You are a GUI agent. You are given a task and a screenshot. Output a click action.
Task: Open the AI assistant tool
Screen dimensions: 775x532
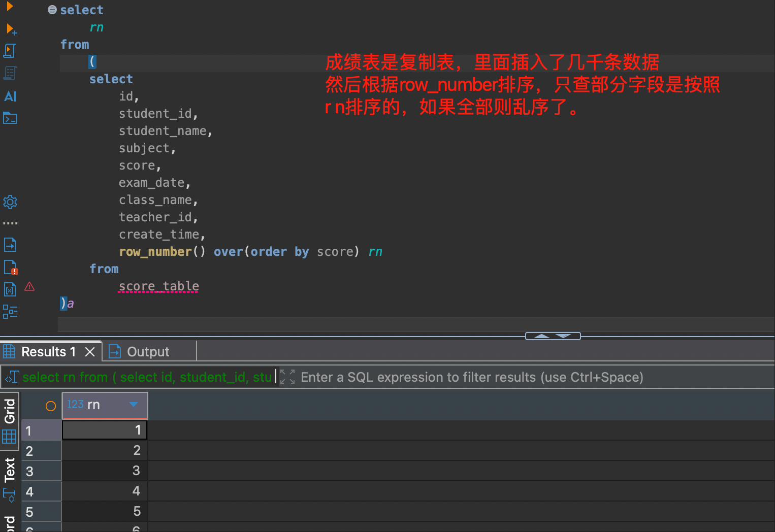(x=10, y=96)
